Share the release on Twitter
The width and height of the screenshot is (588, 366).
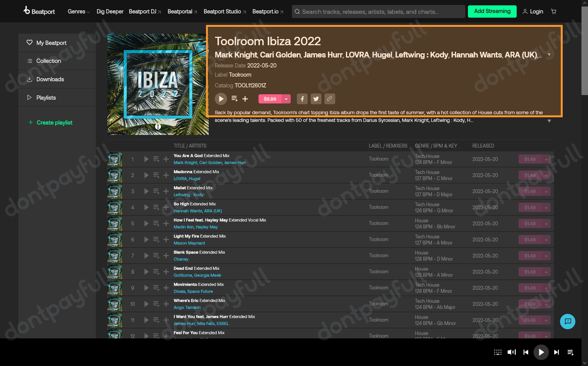(316, 99)
